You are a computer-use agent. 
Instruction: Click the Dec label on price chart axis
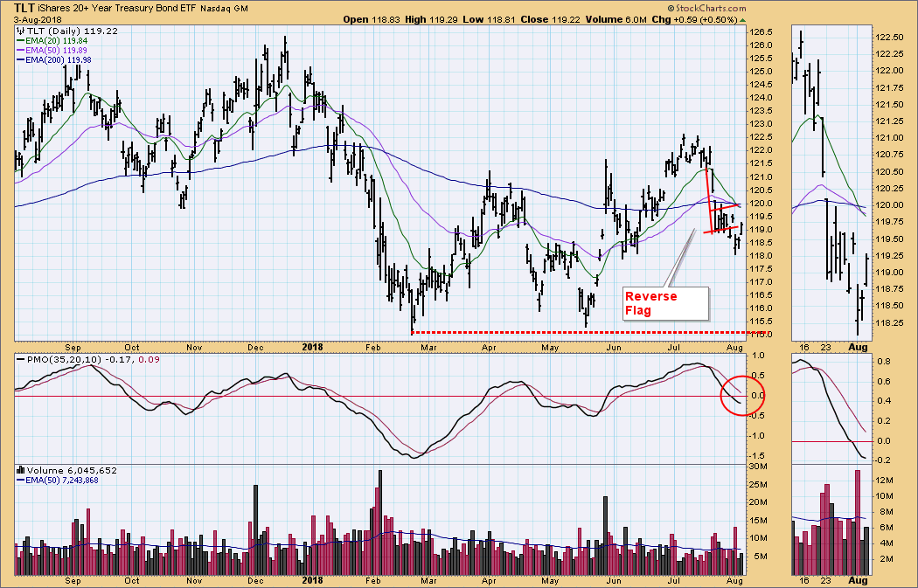coord(255,347)
